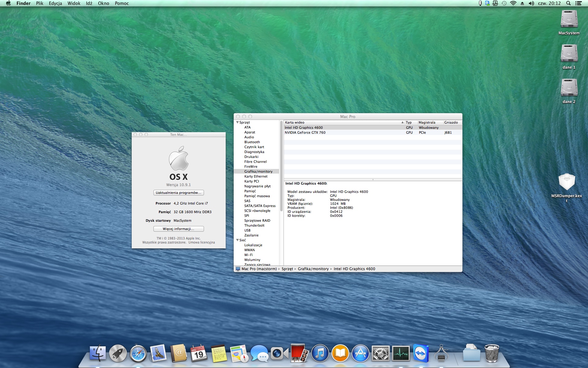This screenshot has width=588, height=368.
Task: Click the Wi-Fi status icon
Action: (x=513, y=3)
